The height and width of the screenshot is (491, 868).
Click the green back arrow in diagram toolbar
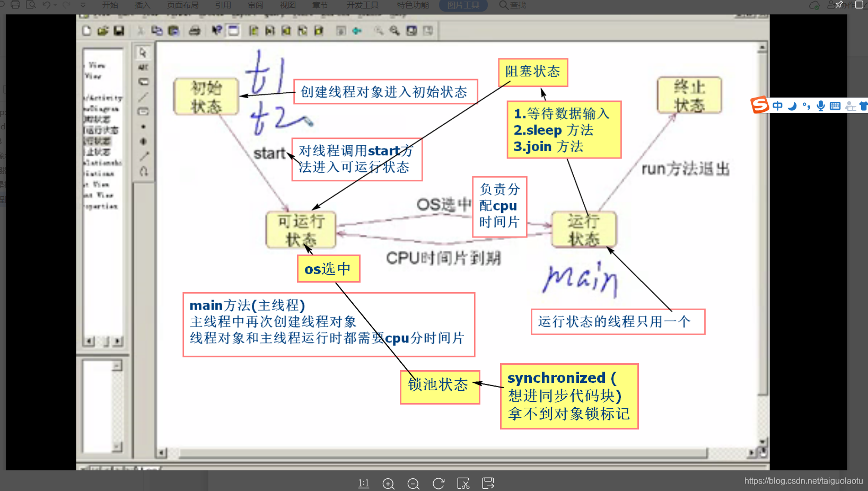357,31
